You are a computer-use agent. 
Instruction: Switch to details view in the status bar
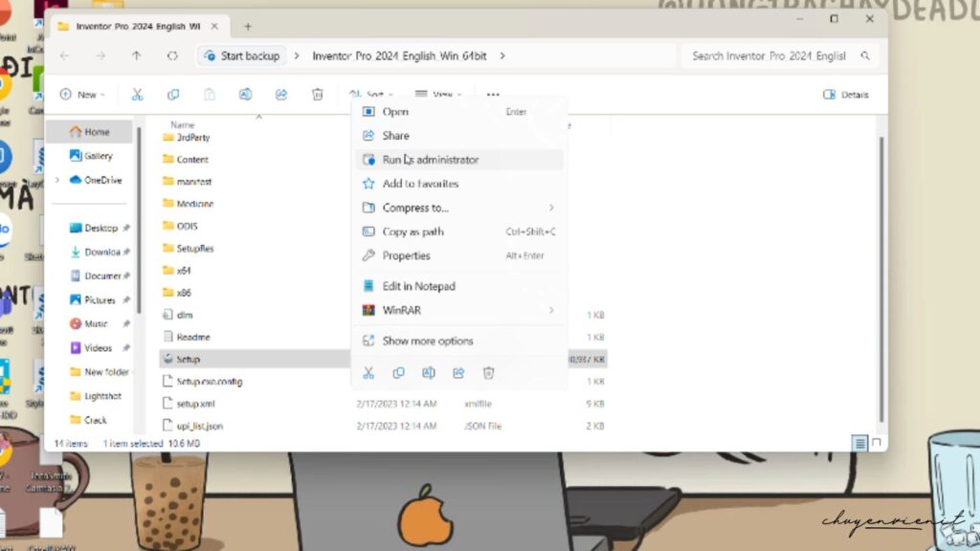pyautogui.click(x=860, y=444)
